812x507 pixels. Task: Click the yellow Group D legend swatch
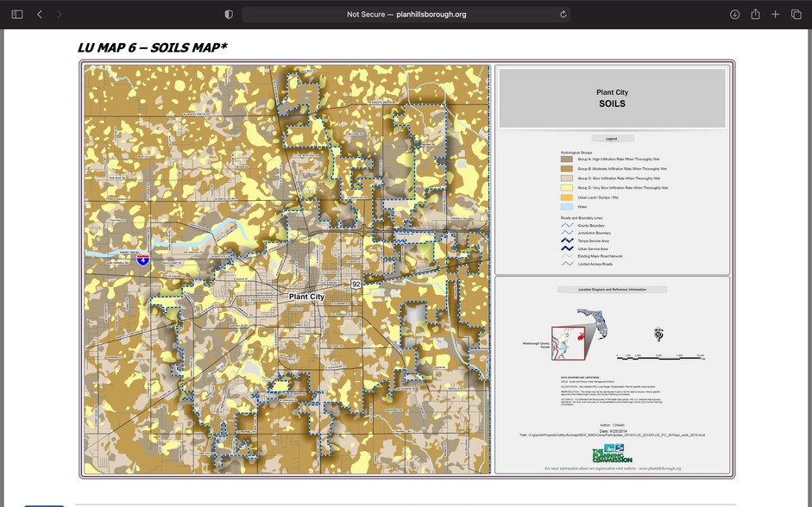tap(567, 187)
